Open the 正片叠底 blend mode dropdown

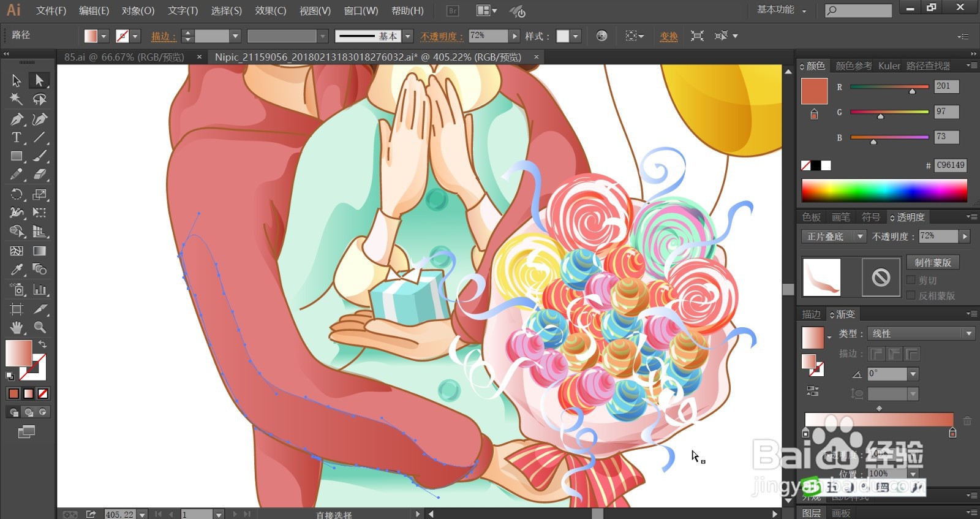(834, 237)
